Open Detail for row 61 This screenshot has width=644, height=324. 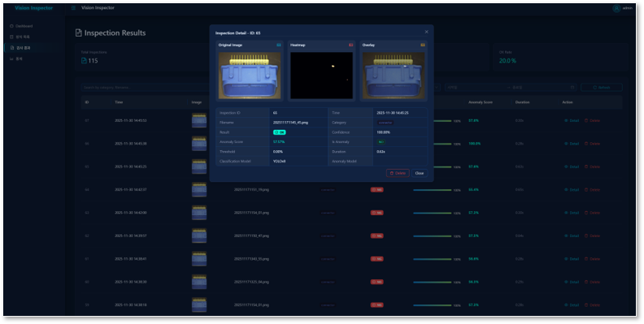pyautogui.click(x=572, y=259)
